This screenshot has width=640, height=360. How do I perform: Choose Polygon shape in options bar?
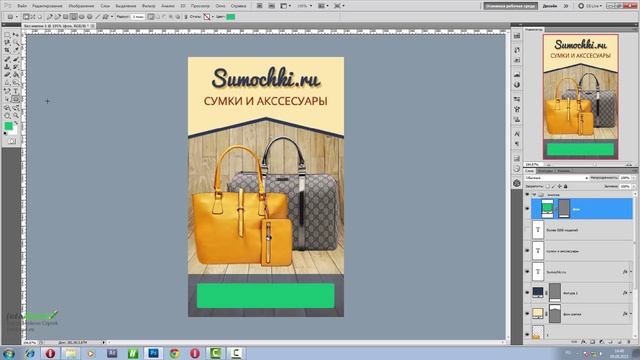90,17
